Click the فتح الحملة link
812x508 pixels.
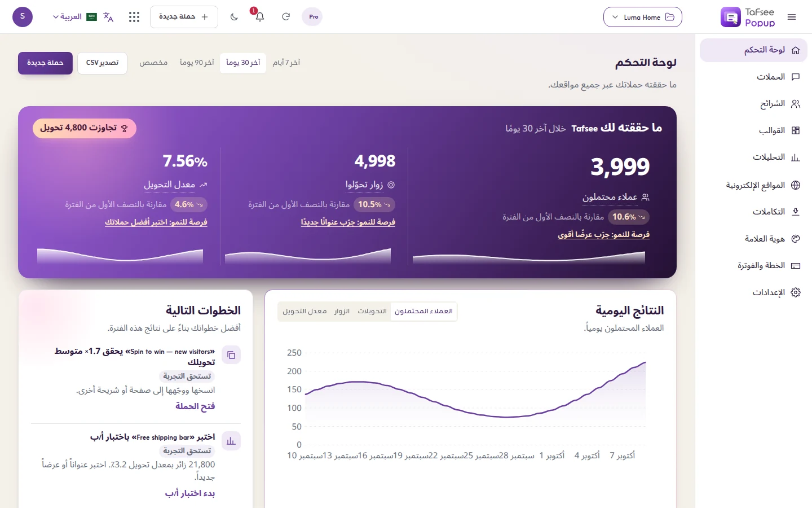click(x=195, y=406)
